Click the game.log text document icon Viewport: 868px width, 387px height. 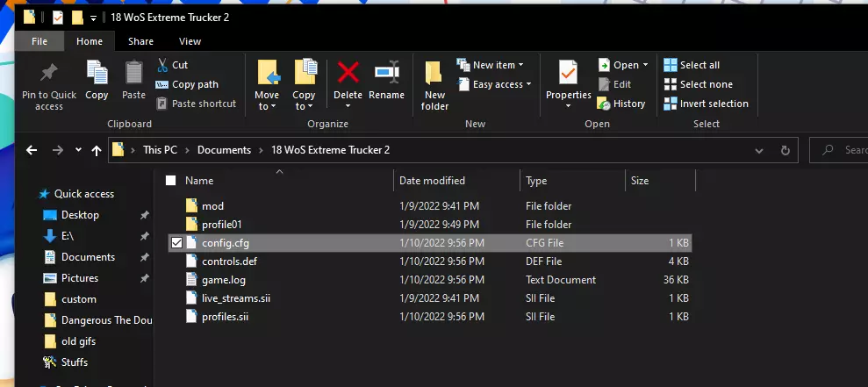191,280
